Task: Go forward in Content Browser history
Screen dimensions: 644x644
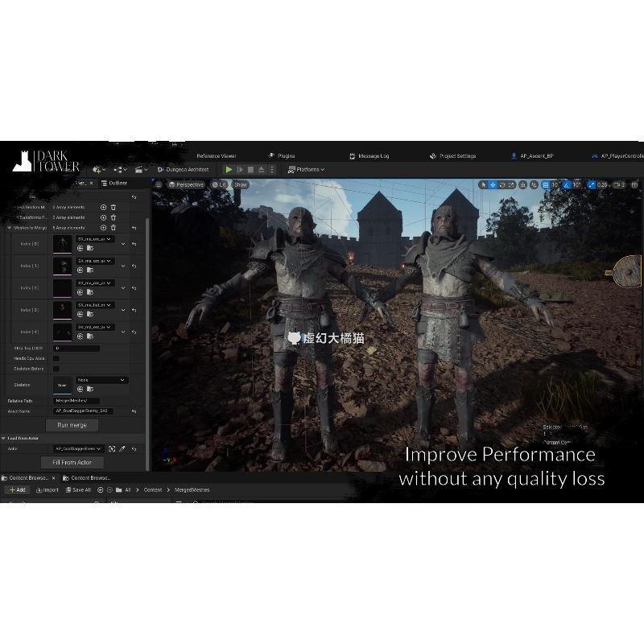Action: point(109,490)
